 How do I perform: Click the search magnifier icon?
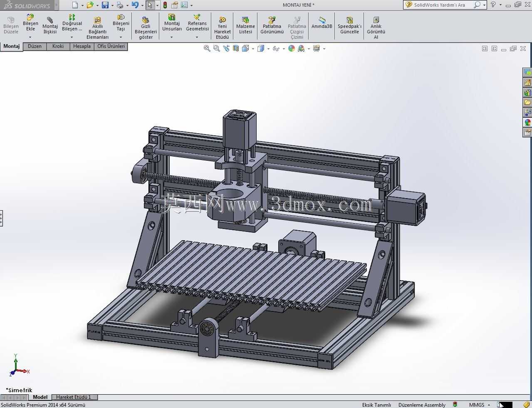[477, 5]
